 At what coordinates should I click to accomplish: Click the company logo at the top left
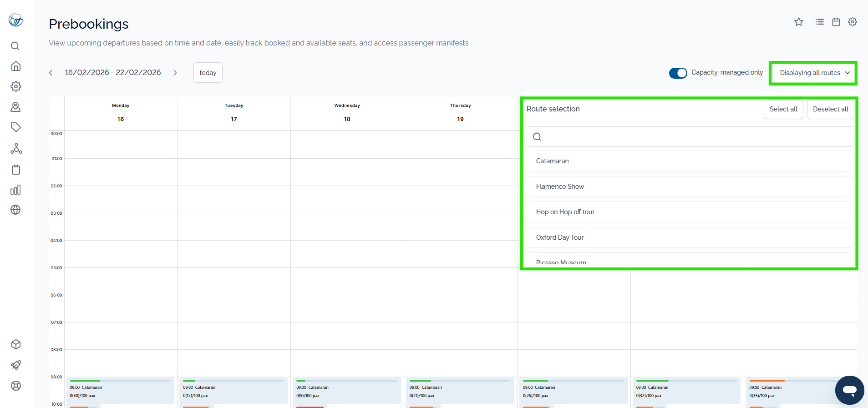15,20
